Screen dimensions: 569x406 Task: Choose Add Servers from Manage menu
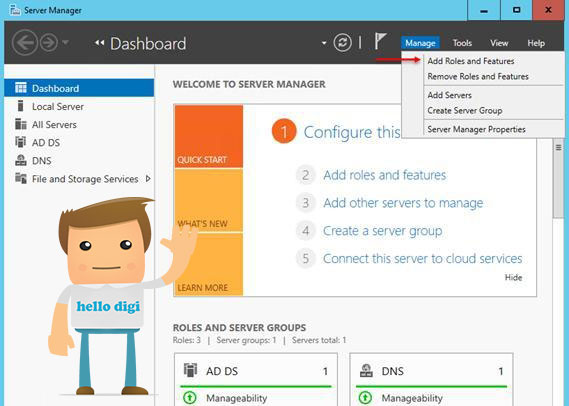[449, 95]
